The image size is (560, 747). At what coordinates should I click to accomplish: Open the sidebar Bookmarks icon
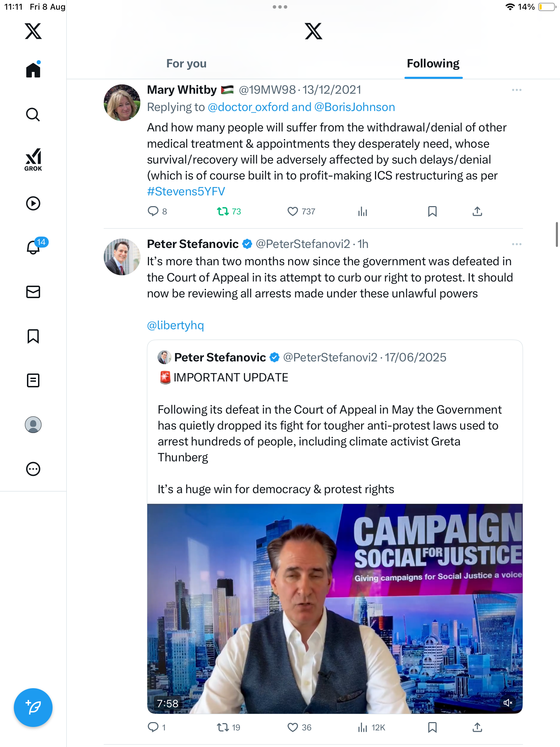tap(33, 336)
